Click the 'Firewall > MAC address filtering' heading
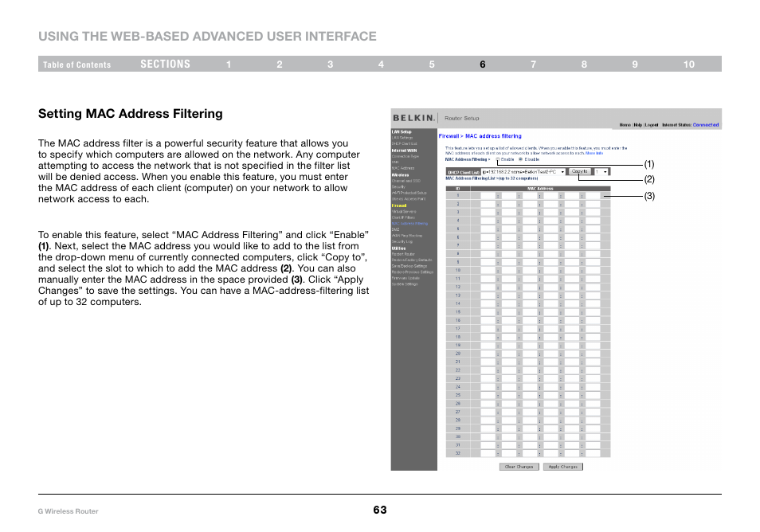 (480, 136)
